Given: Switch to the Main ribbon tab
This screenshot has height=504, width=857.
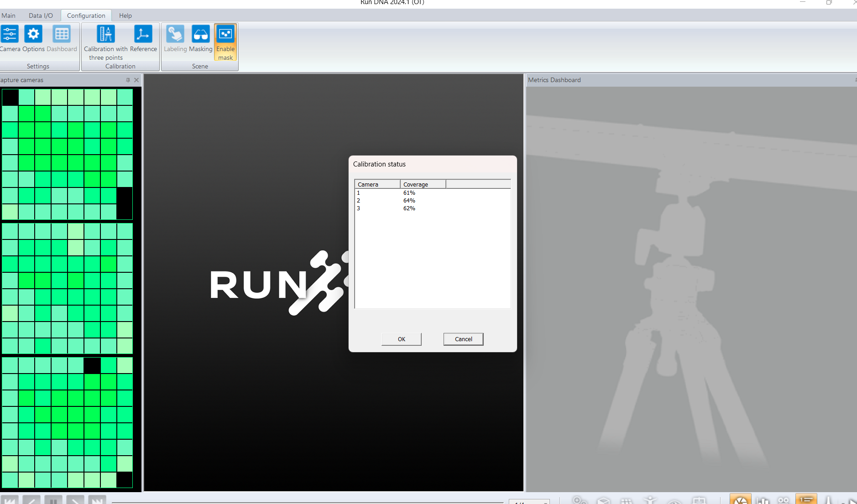Looking at the screenshot, I should pos(8,16).
